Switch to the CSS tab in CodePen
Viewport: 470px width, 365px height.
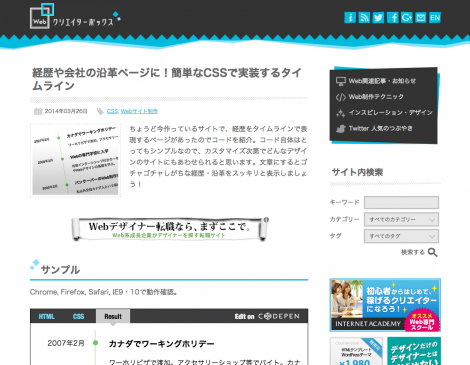[78, 316]
